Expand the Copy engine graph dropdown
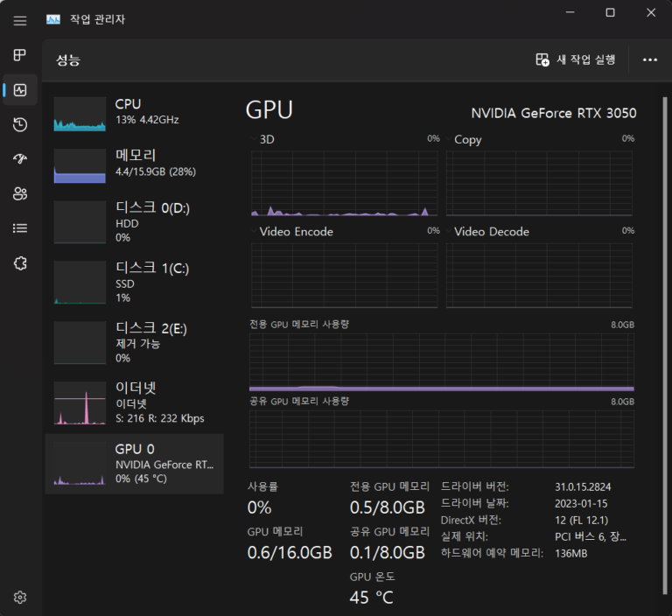This screenshot has width=672, height=616. (449, 139)
